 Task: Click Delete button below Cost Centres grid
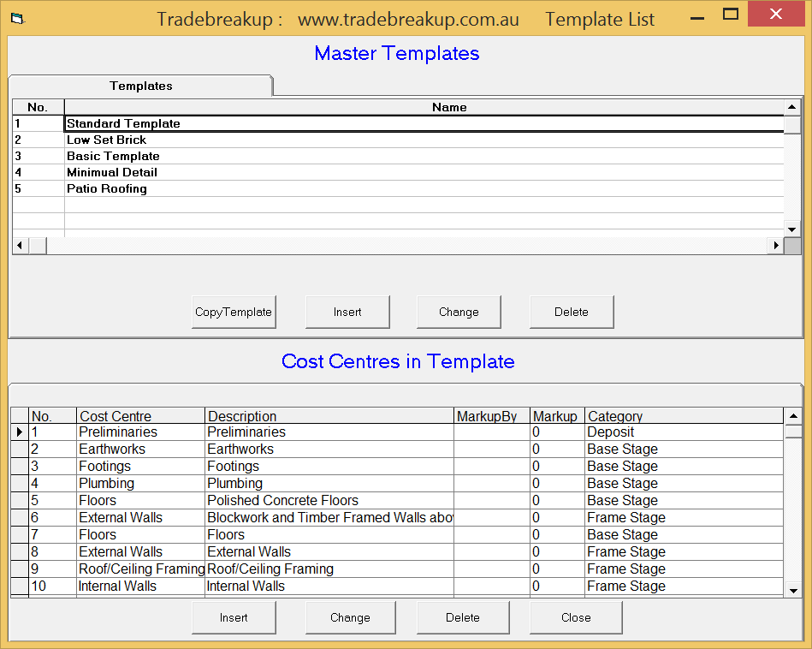pos(463,617)
